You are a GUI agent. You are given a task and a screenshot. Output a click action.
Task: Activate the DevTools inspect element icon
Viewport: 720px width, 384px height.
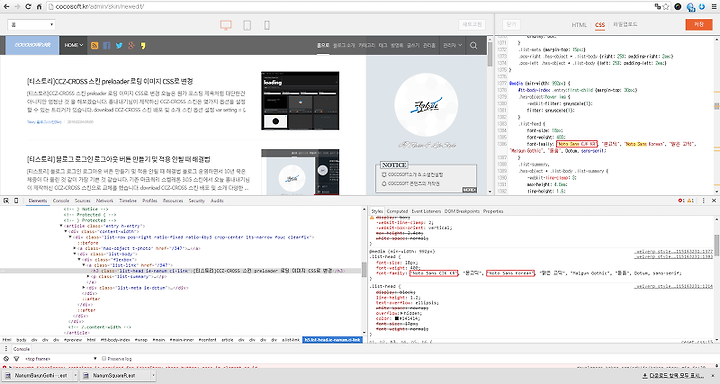6,201
